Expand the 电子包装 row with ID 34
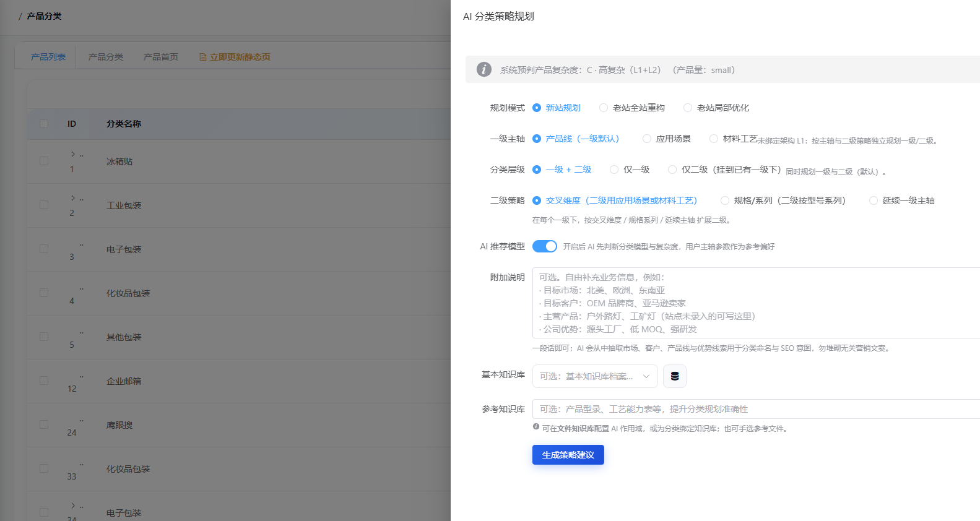 [x=72, y=505]
